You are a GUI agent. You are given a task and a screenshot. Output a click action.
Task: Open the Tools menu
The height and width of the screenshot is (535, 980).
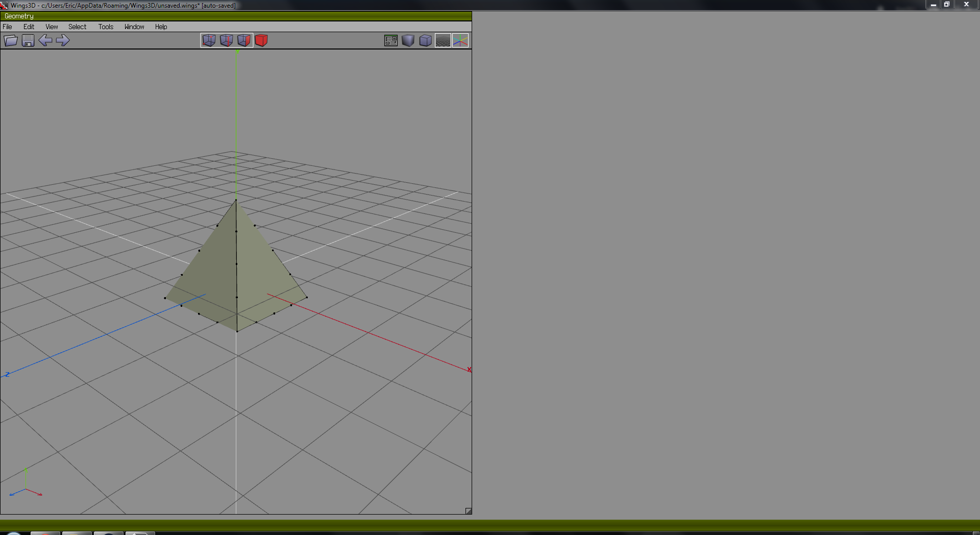tap(106, 27)
